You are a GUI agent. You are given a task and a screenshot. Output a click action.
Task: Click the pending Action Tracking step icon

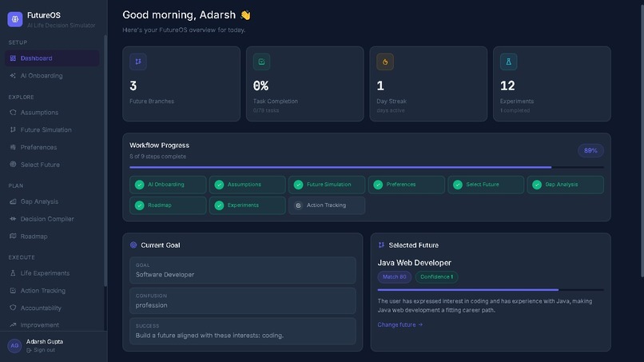tap(299, 205)
